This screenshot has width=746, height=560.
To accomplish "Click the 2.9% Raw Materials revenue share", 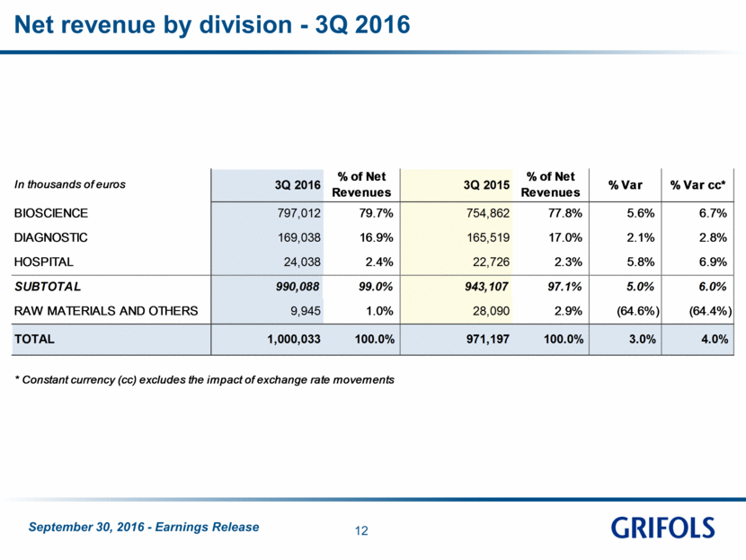I will coord(568,311).
